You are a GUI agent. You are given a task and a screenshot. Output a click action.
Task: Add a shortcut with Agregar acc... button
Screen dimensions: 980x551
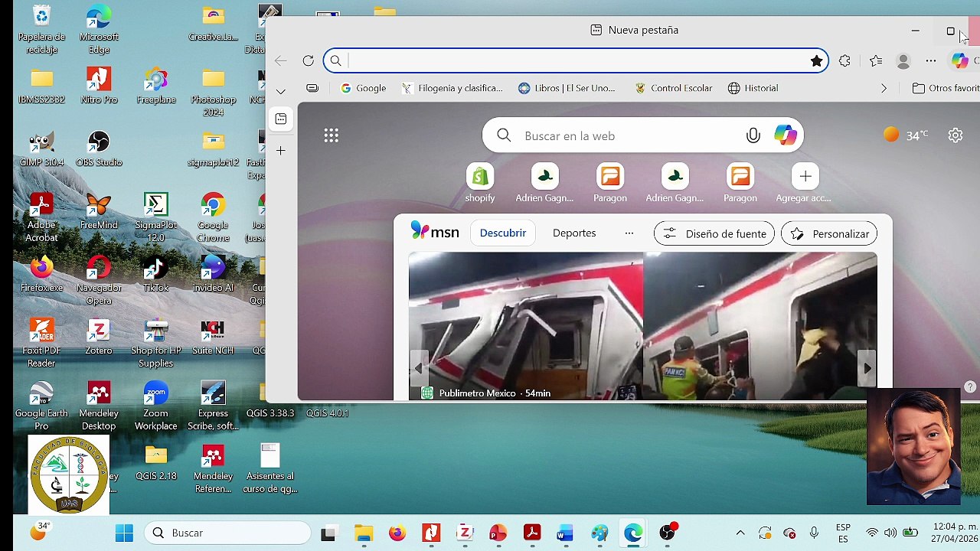point(804,184)
